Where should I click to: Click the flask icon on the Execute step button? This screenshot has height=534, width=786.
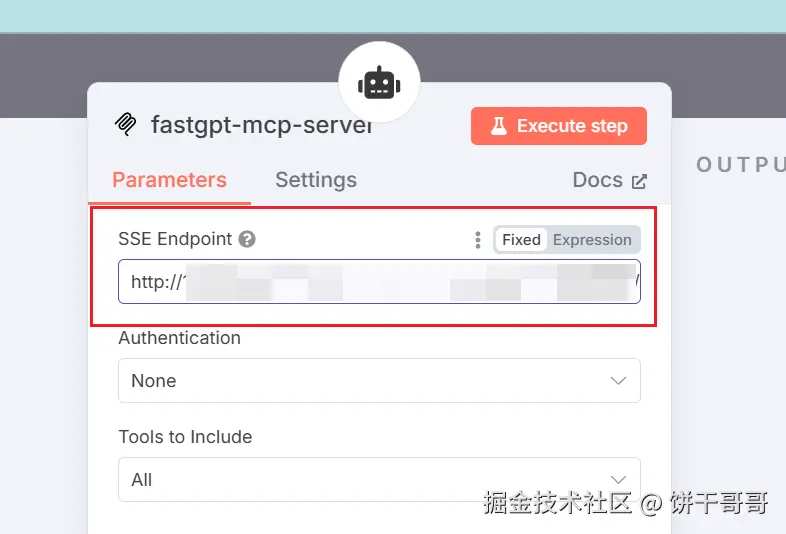[498, 126]
